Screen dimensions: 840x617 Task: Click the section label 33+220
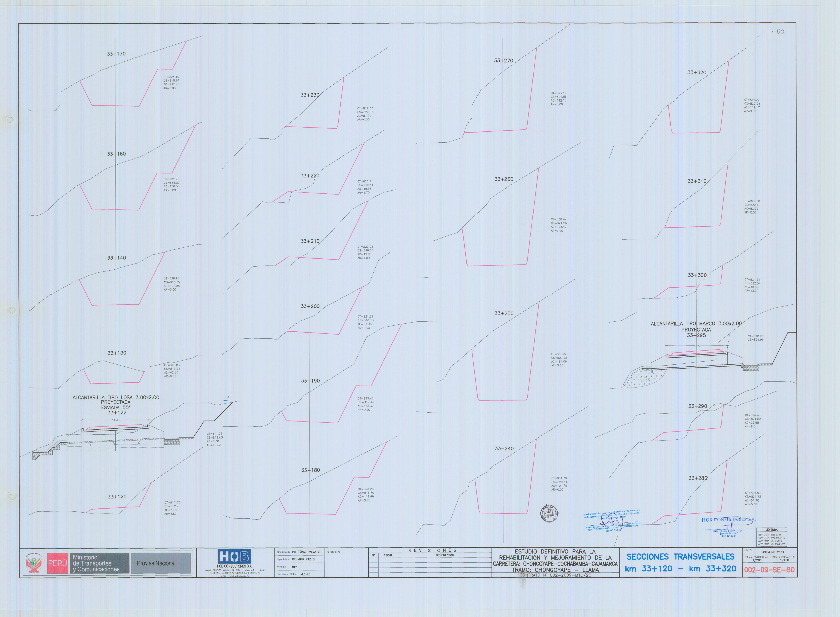(310, 176)
